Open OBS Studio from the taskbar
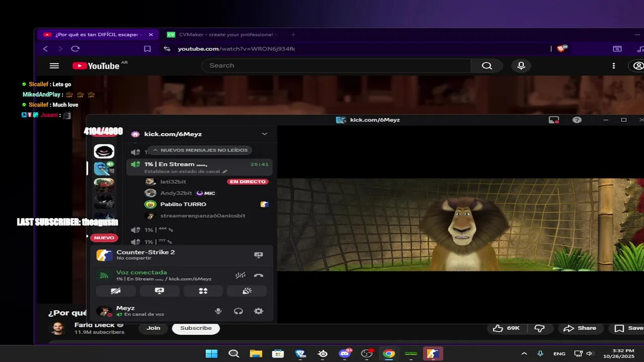The width and height of the screenshot is (644, 362). tap(367, 353)
